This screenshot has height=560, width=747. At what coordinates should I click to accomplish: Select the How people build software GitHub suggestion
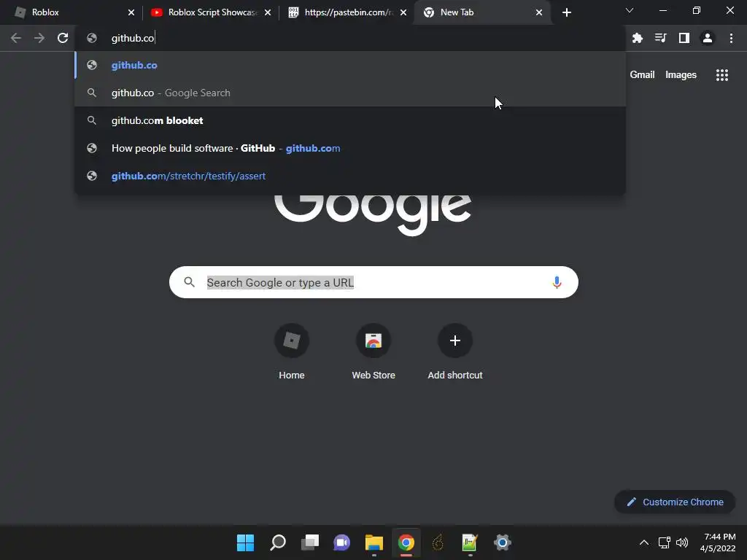tap(350, 148)
